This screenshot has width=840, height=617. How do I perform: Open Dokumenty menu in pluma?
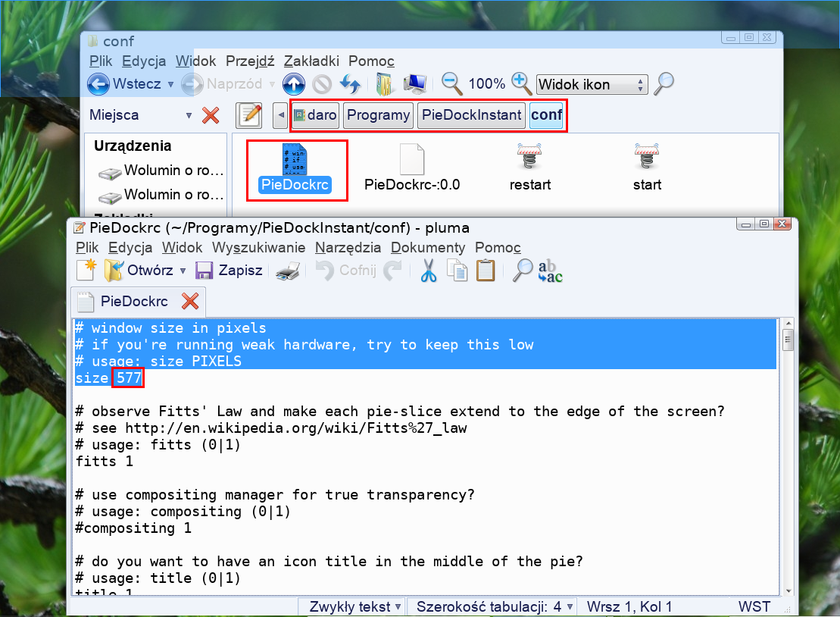pos(427,248)
